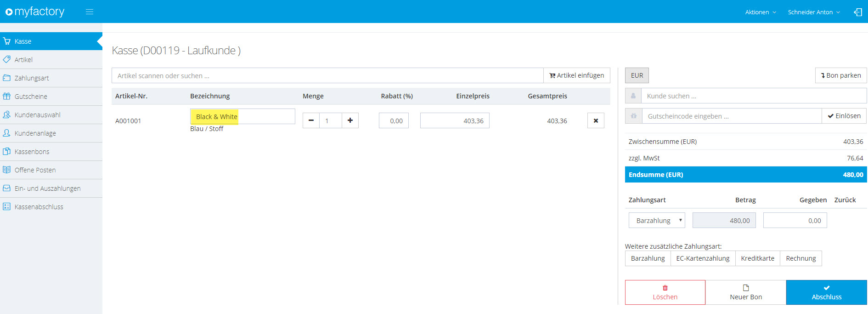Open Kassenabschluss in the sidebar
868x314 pixels.
pos(51,206)
